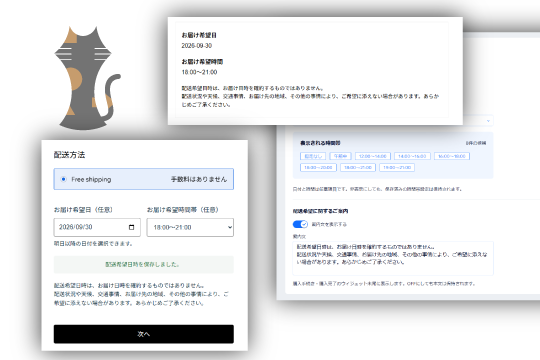Click the お届け希望日 heading in confirmation card

(199, 35)
